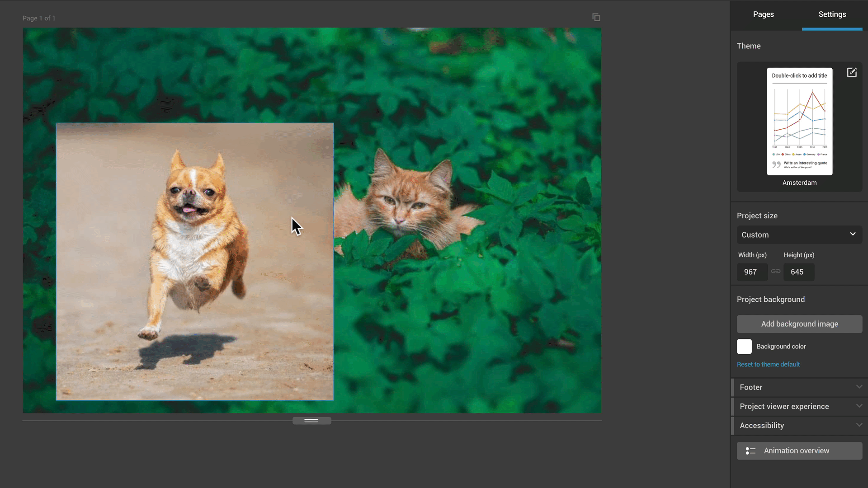Switch to the Pages tab
The image size is (868, 488).
(x=763, y=14)
